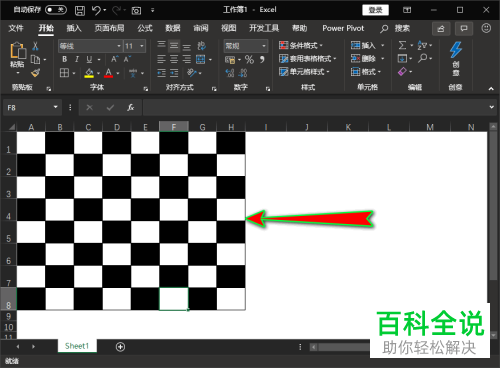Click the comma style icon

(x=262, y=60)
